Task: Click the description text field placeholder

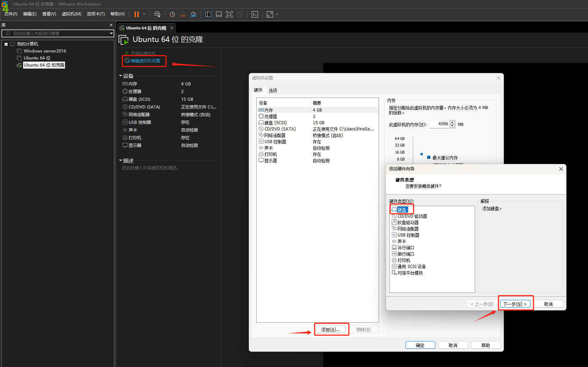Action: click(x=151, y=168)
